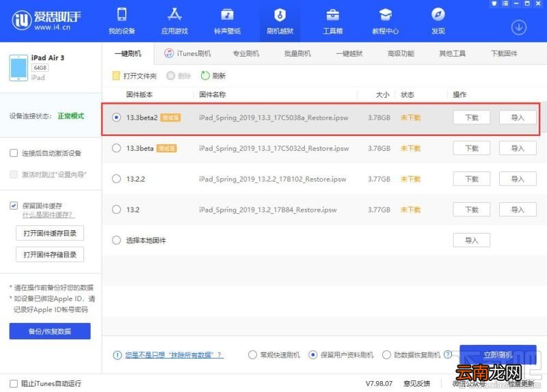Click the skin icon in title bar
Viewport: 547px width, 392px height.
click(x=494, y=3)
